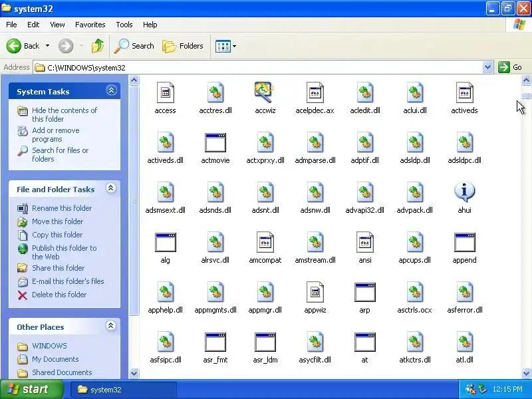Click Copy this folder link
Screen dimensions: 532x399
(x=57, y=235)
